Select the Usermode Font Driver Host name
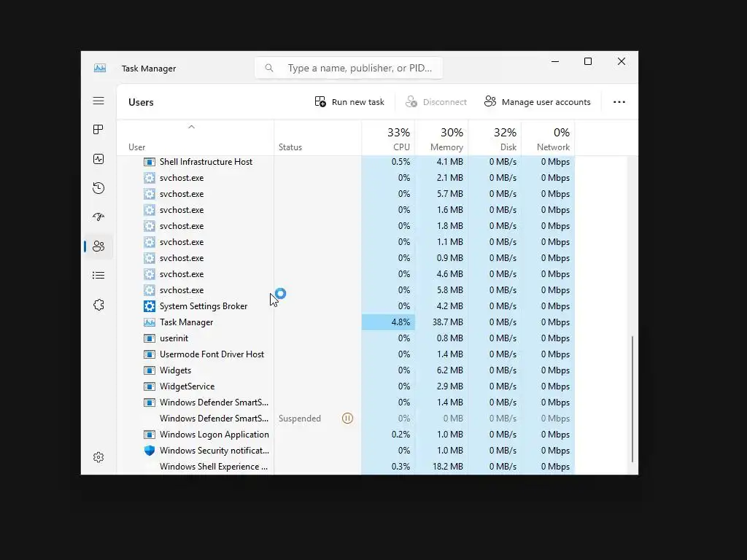Screen dimensions: 747x560 tap(212, 354)
